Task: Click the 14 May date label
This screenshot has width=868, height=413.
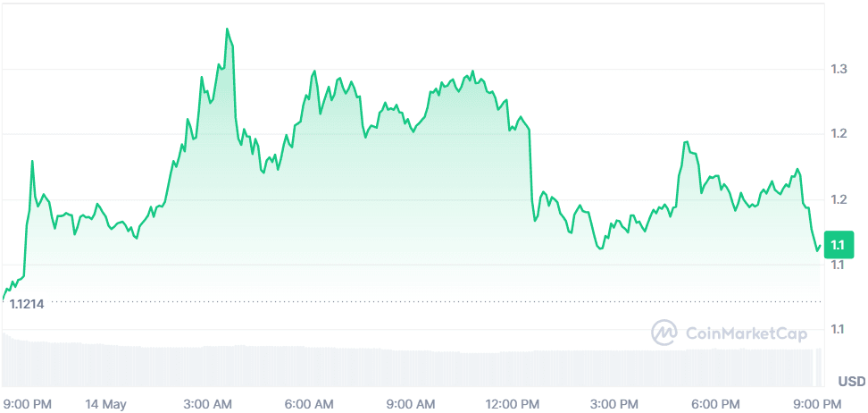Action: [x=107, y=404]
